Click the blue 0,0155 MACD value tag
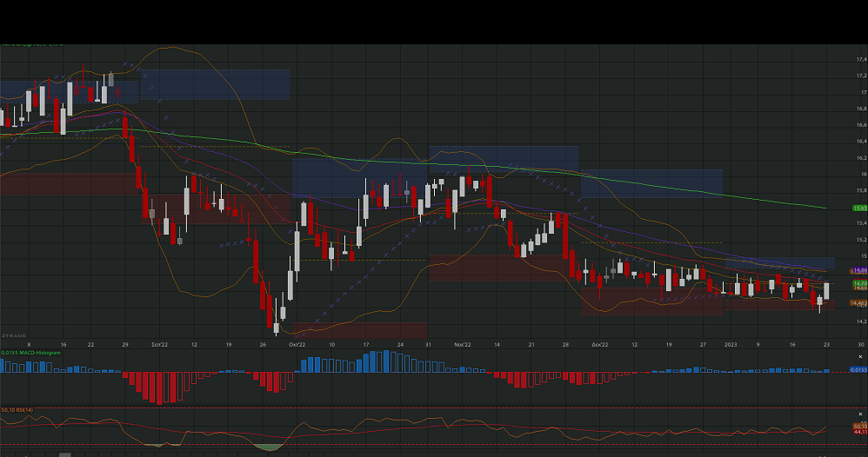 858,369
